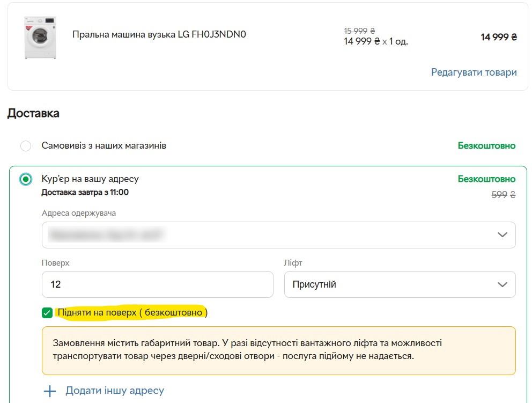Click the highlighted Підняти на поверх label
The height and width of the screenshot is (403, 532).
coord(132,312)
